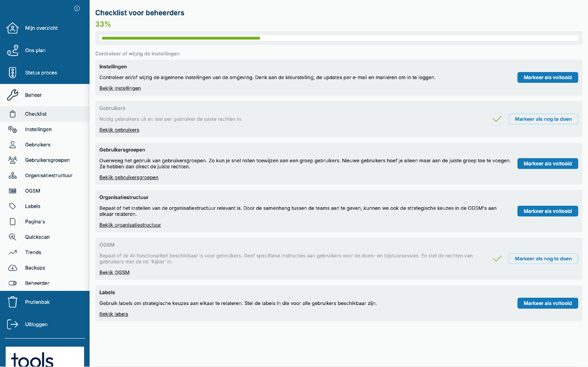The image size is (588, 367).
Task: Mark Gebruikers as nog te doen
Action: [543, 119]
